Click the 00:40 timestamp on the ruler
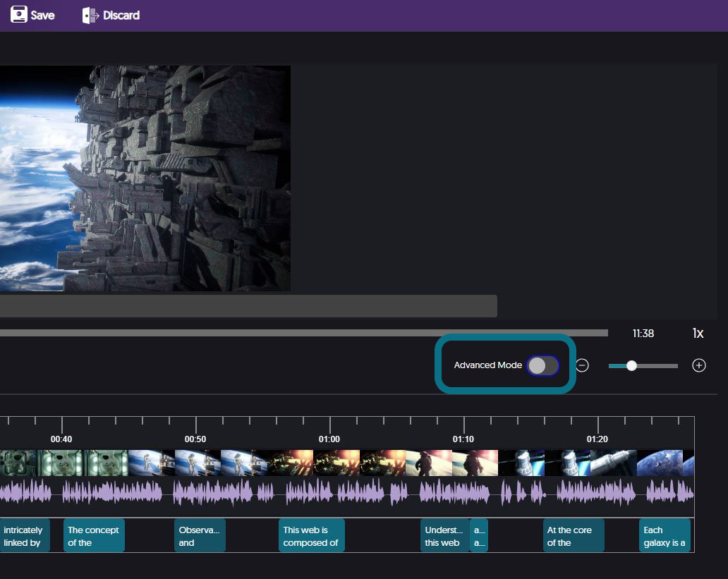Viewport: 728px width, 579px height. (x=61, y=438)
